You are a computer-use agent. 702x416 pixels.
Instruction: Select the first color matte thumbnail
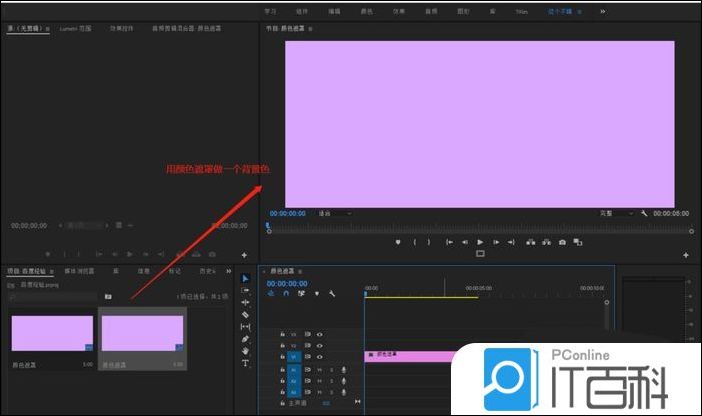click(x=52, y=333)
